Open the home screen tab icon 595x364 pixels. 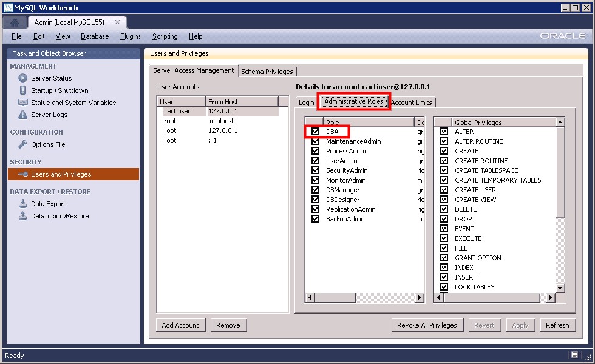(x=15, y=23)
